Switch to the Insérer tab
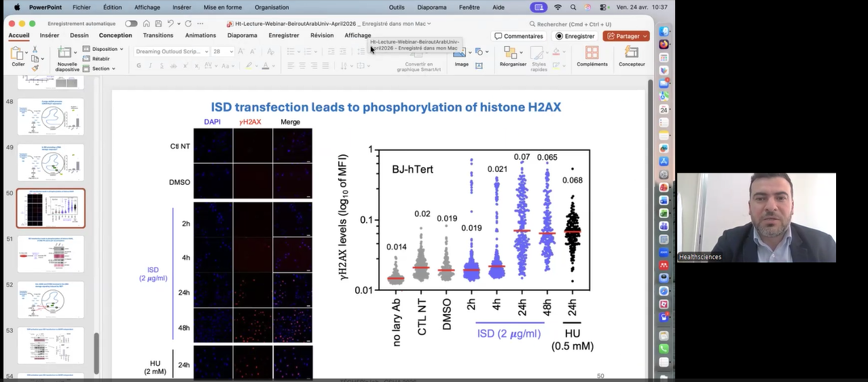The image size is (868, 382). pos(50,35)
